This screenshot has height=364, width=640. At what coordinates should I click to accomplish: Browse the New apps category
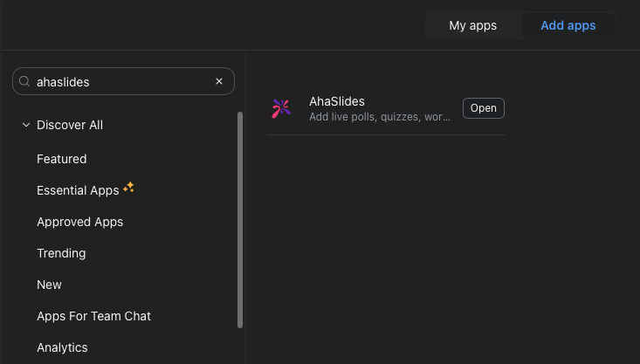point(49,285)
